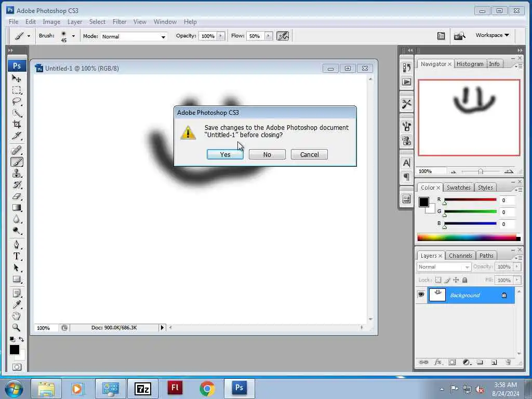
Task: Select the Rectangular Marquee tool
Action: click(16, 90)
